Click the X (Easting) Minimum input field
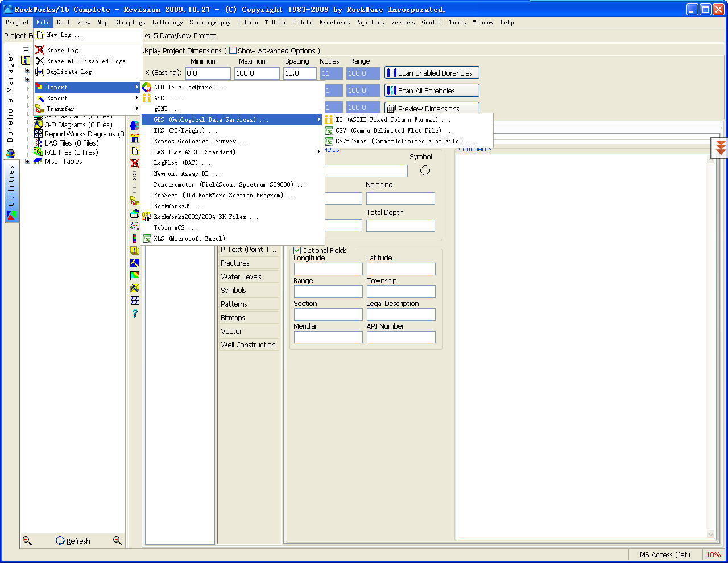Viewport: 728px width, 563px height. (208, 73)
